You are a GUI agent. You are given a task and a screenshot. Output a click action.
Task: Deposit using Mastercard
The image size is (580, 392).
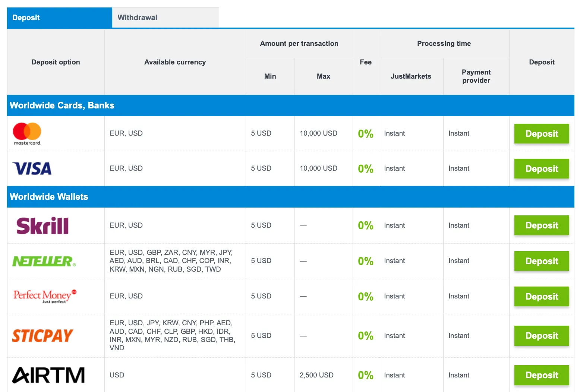542,134
